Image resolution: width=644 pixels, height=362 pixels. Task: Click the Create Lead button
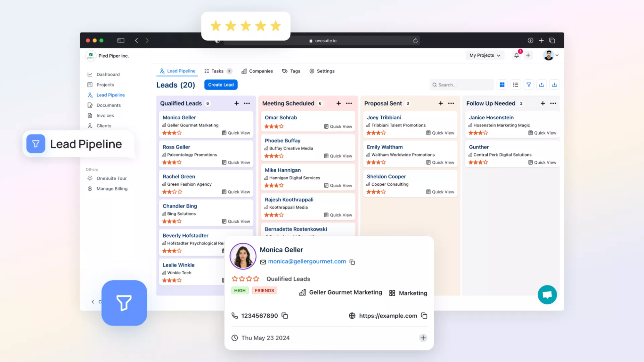[221, 85]
